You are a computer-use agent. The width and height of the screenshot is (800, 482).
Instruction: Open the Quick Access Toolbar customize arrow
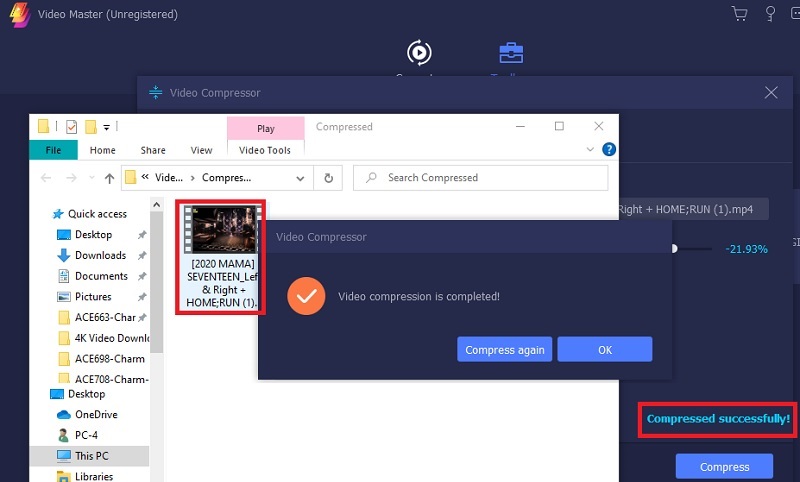(107, 127)
